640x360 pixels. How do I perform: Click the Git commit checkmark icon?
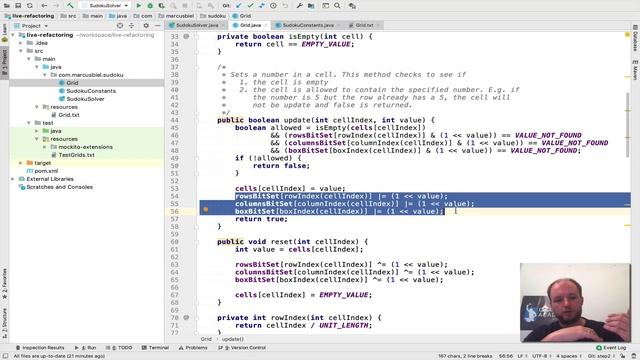tap(250, 6)
